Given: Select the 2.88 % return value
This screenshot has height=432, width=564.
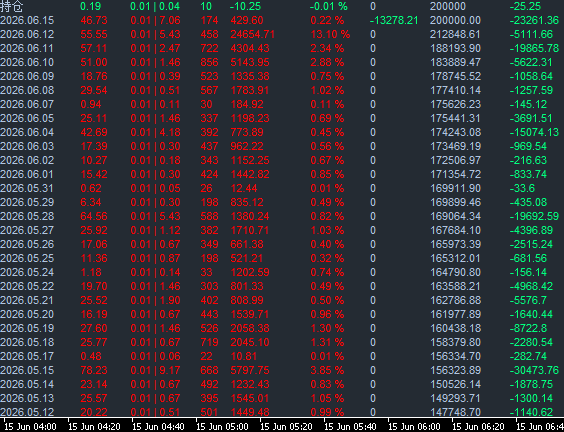Looking at the screenshot, I should click(327, 63).
